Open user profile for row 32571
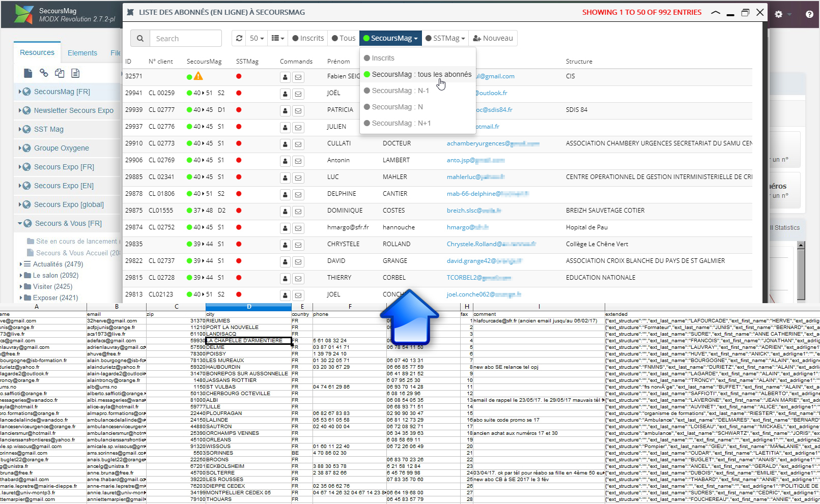 click(285, 77)
